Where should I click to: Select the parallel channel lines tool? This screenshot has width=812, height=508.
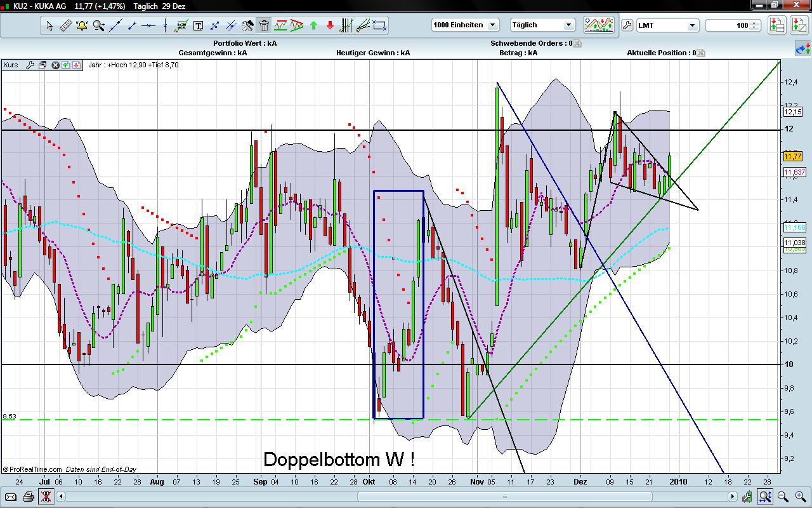[x=231, y=25]
